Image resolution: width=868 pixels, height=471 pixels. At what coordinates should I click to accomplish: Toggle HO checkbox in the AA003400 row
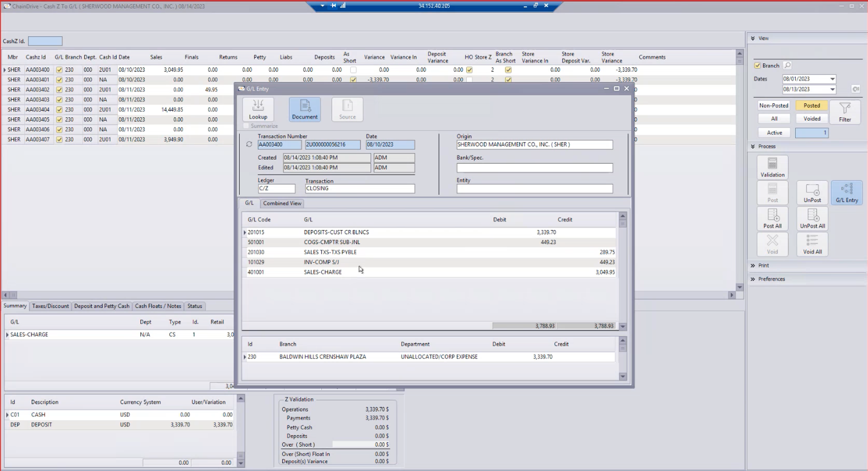pyautogui.click(x=469, y=70)
